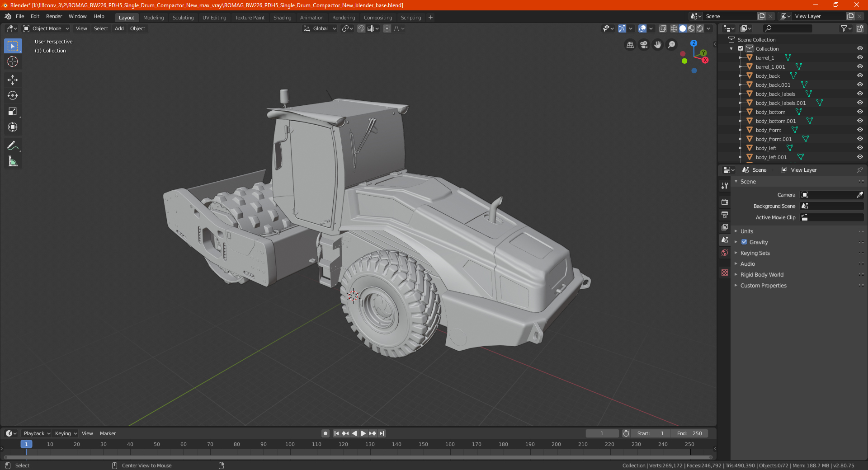Open the viewport Add menu
This screenshot has height=470, width=868.
[119, 28]
